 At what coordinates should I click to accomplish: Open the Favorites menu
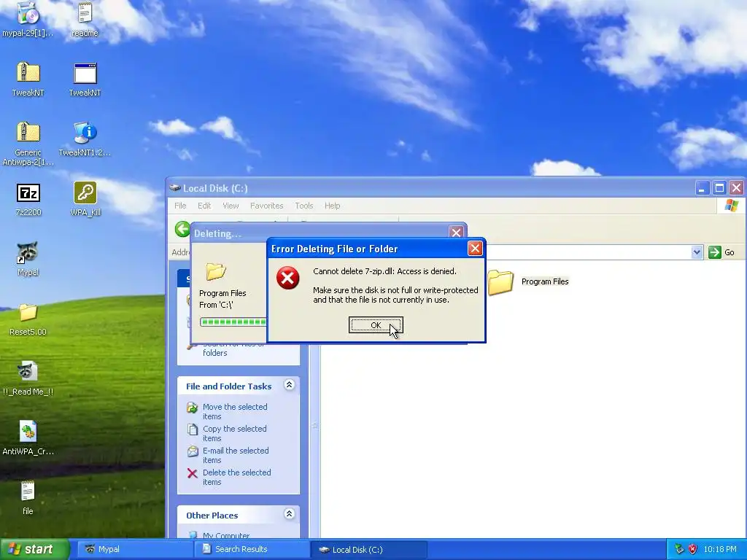pos(267,206)
